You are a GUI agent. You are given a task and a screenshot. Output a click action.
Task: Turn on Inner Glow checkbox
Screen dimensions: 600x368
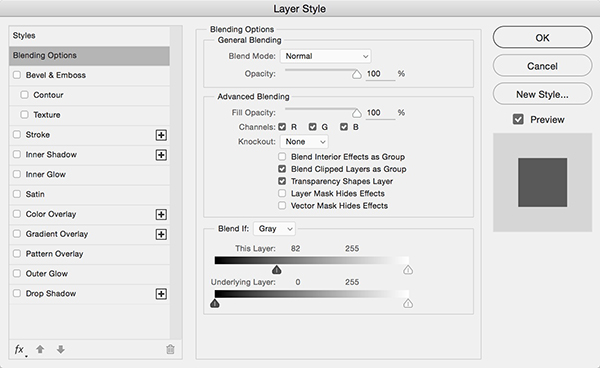point(17,174)
